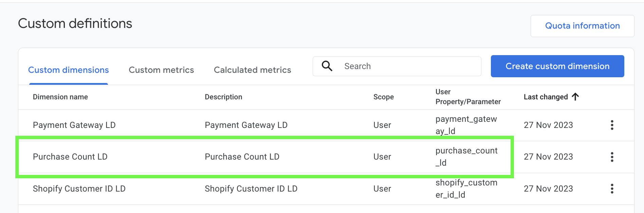Open the Calculated metrics tab
This screenshot has width=644, height=213.
252,70
